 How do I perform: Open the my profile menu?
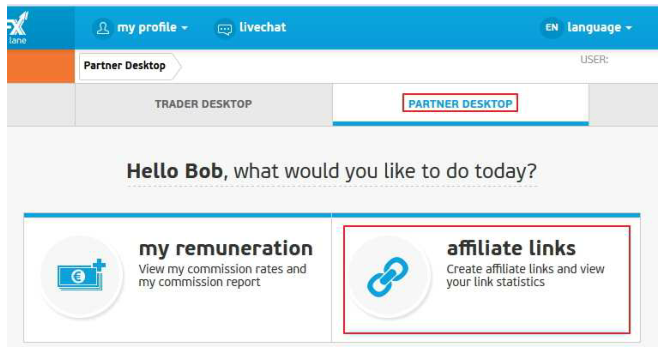click(140, 28)
